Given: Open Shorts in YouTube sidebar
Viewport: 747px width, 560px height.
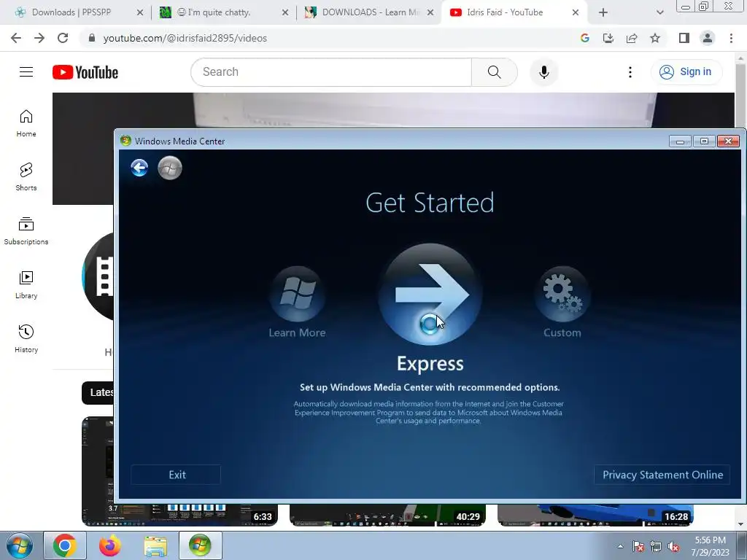Looking at the screenshot, I should [x=26, y=177].
